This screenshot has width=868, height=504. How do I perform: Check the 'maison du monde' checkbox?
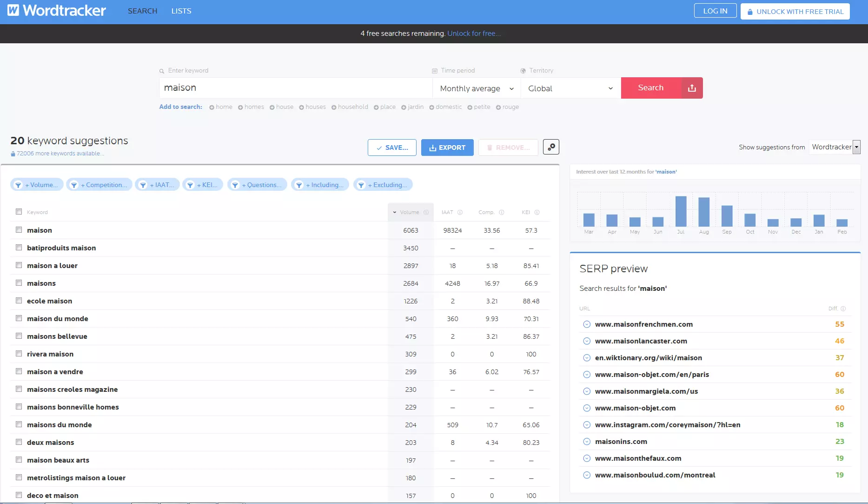19,318
